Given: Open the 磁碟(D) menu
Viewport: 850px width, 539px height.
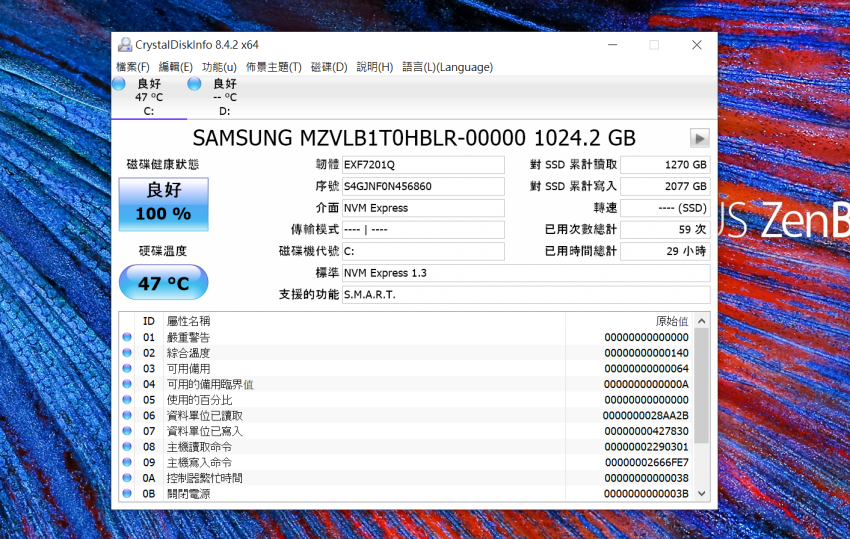Looking at the screenshot, I should [329, 67].
